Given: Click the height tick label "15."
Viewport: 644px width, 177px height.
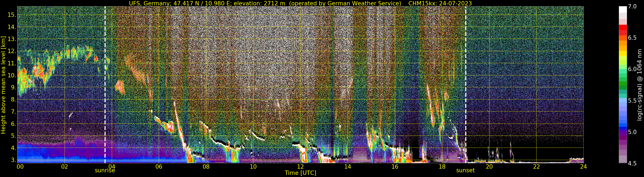Looking at the screenshot, I should click(x=12, y=15).
